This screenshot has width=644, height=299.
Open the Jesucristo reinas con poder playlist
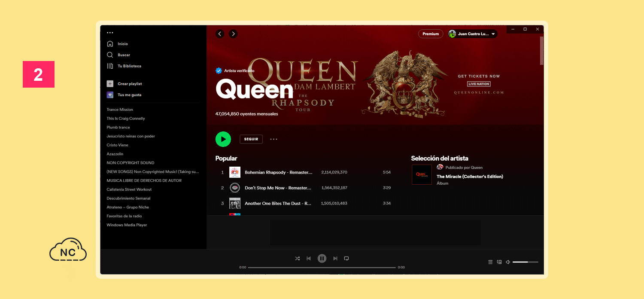click(131, 136)
